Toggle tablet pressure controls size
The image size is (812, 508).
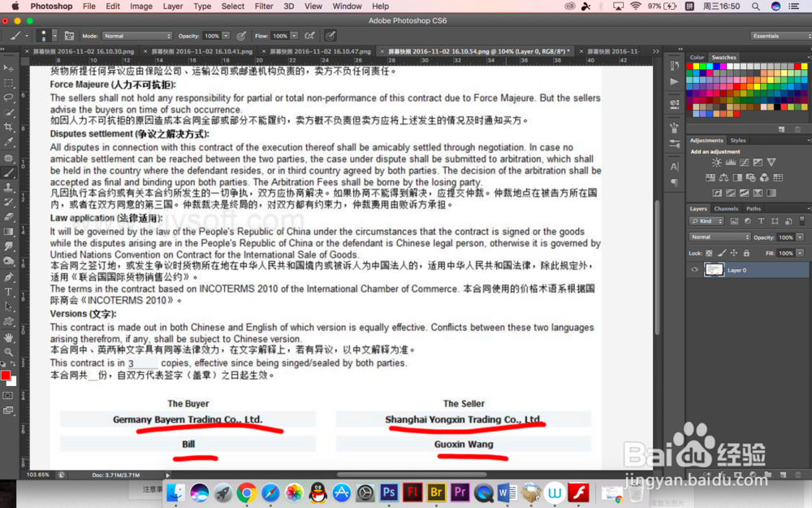coord(330,36)
